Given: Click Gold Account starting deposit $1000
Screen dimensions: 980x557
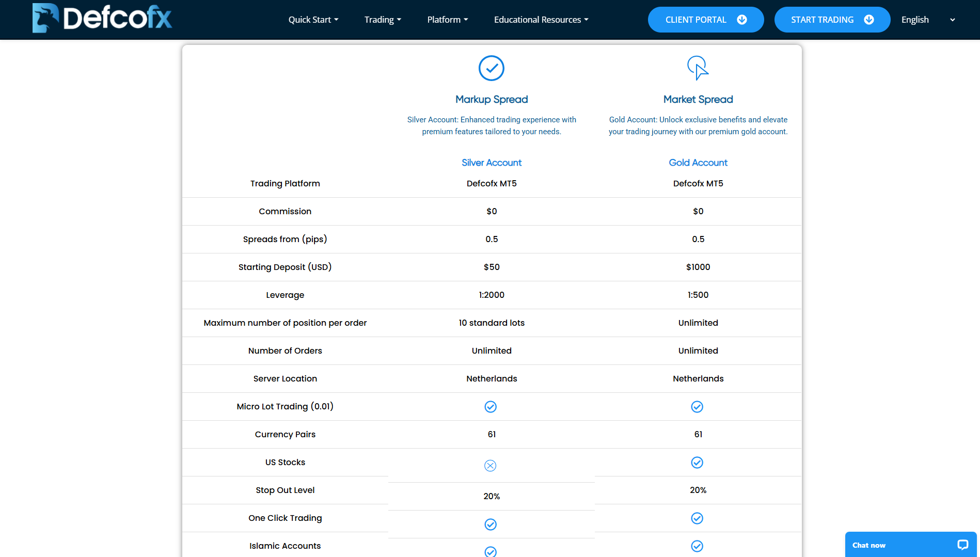Looking at the screenshot, I should pos(698,267).
